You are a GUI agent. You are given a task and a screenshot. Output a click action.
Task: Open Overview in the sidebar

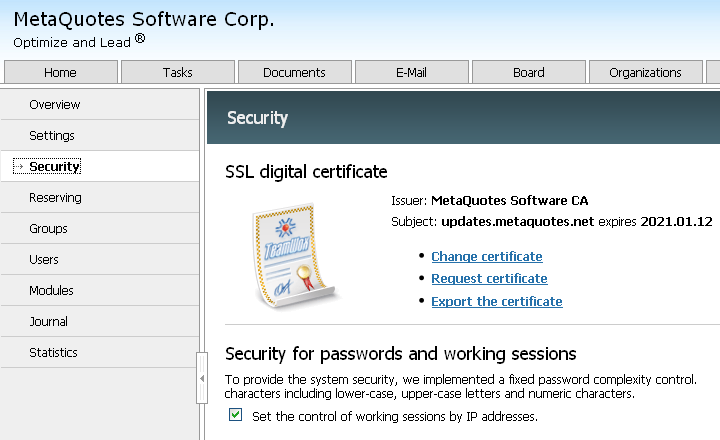tap(100, 105)
